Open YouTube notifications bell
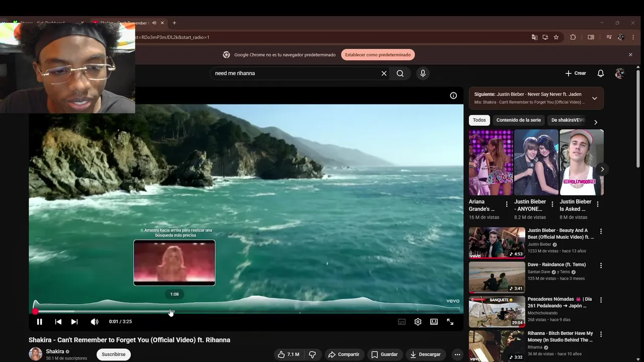644x362 pixels. click(601, 73)
